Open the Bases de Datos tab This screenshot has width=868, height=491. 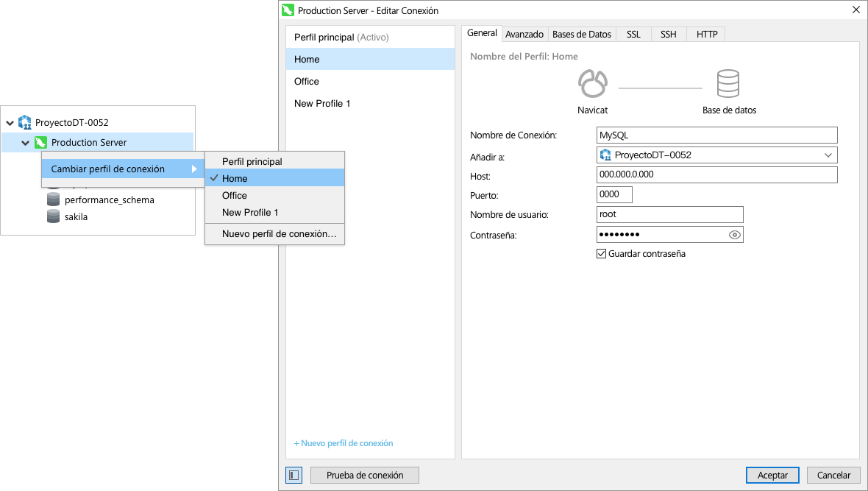582,35
